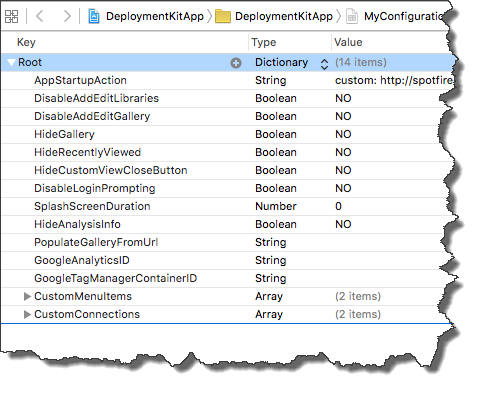
Task: Collapse the Root disclosure triangle
Action: click(x=12, y=62)
